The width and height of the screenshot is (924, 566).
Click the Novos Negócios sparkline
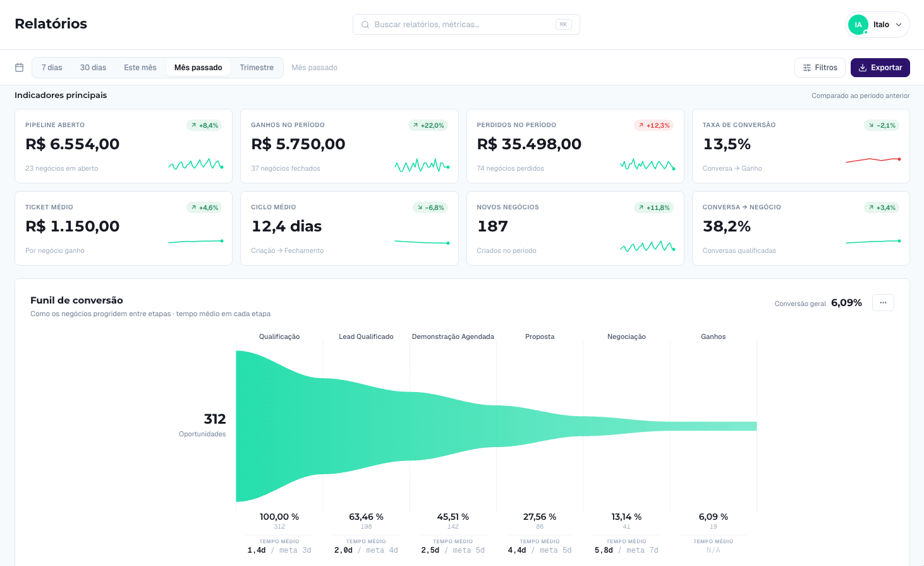pos(648,246)
